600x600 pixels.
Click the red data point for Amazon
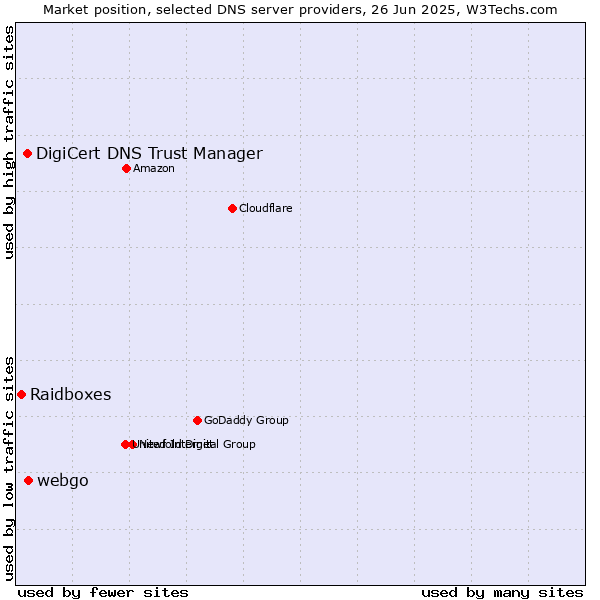point(126,168)
